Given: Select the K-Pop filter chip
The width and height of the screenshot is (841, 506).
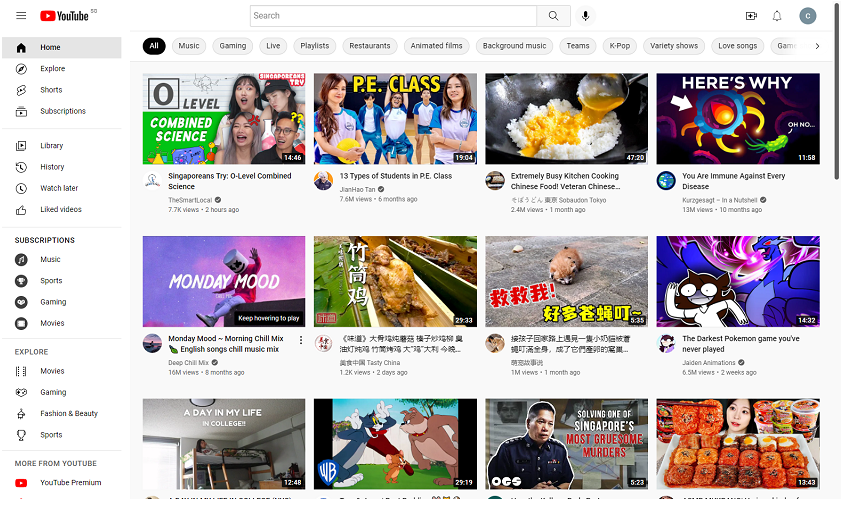Looking at the screenshot, I should click(620, 46).
